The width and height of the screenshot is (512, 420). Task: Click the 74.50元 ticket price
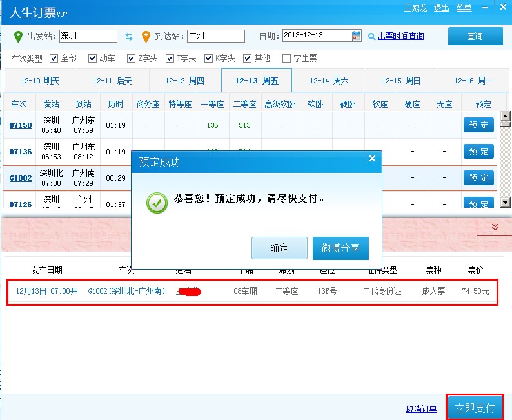click(475, 291)
